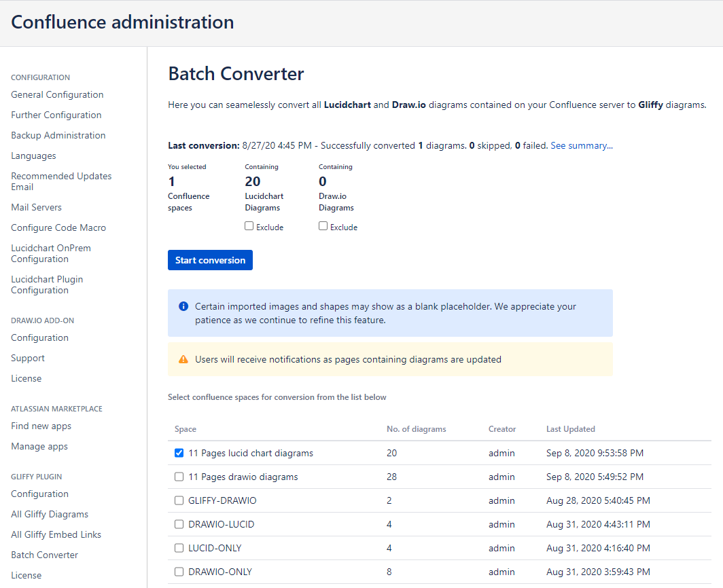Viewport: 723px width, 588px height.
Task: Uncheck the 11 Pages lucid chart diagrams space
Action: tap(179, 453)
